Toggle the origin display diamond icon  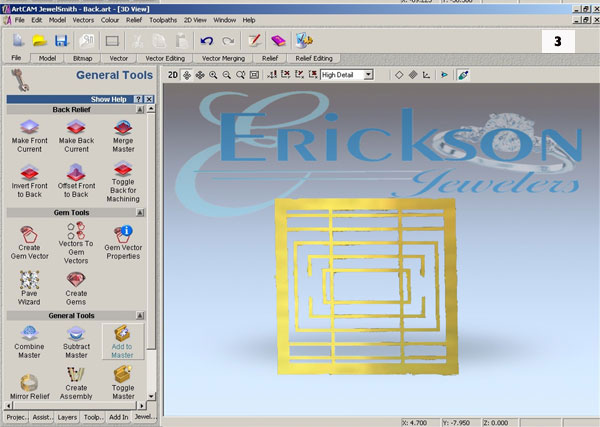coord(399,75)
